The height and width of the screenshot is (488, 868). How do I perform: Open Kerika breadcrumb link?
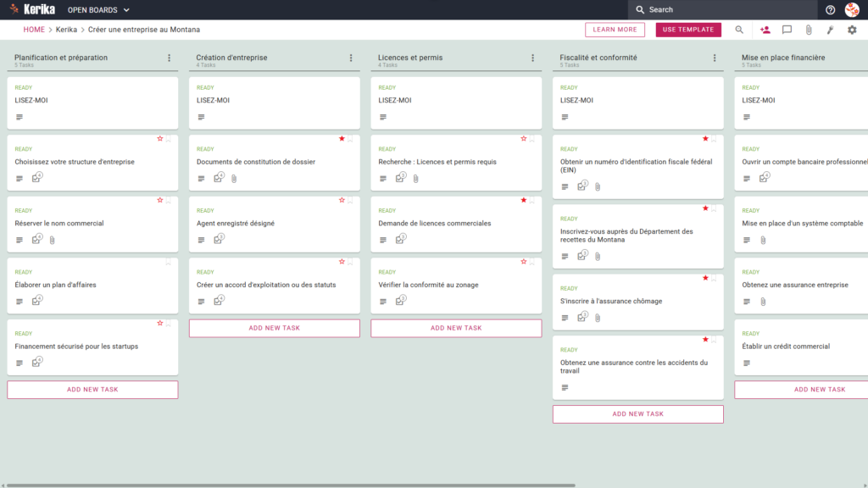(66, 30)
